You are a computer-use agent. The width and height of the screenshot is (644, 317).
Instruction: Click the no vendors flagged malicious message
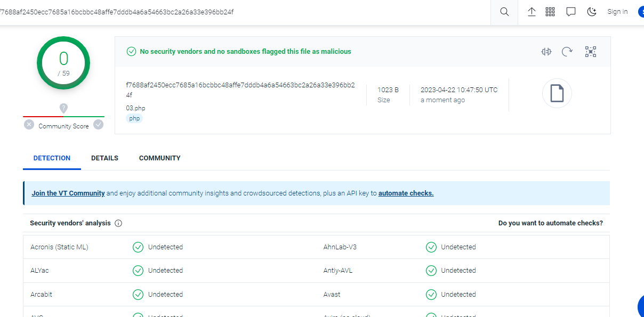(x=245, y=52)
